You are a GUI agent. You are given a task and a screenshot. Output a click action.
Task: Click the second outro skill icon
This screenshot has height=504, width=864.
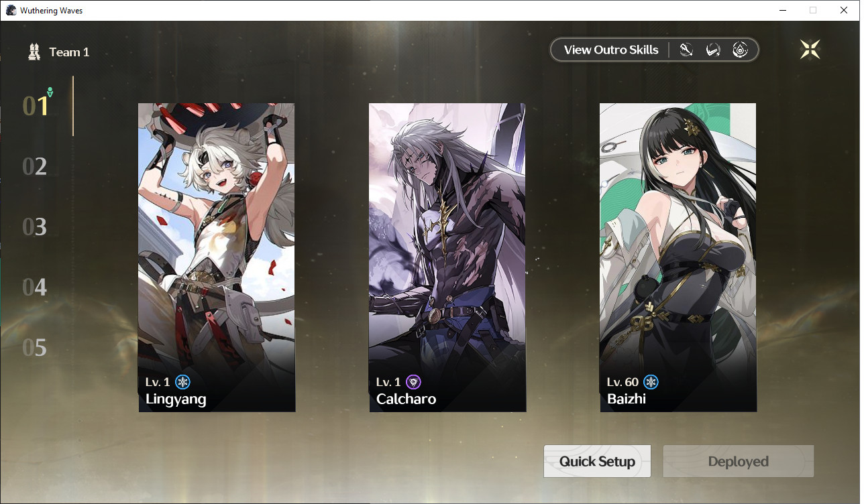tap(713, 50)
